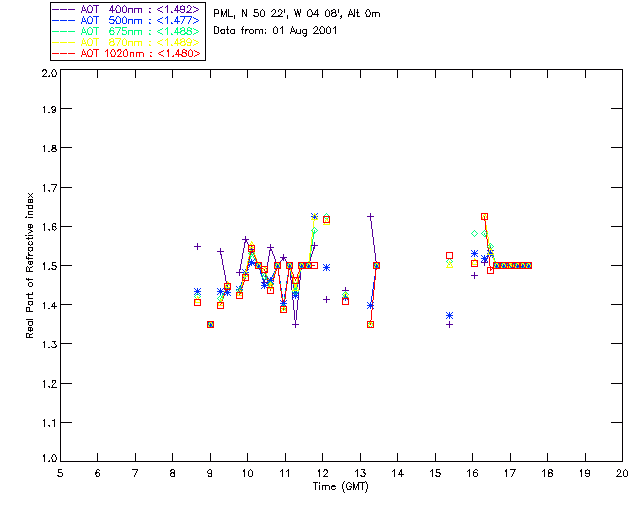The image size is (640, 512).
Task: Click the purple plus marker at 12.1 GMT near 1.41
Action: [326, 300]
